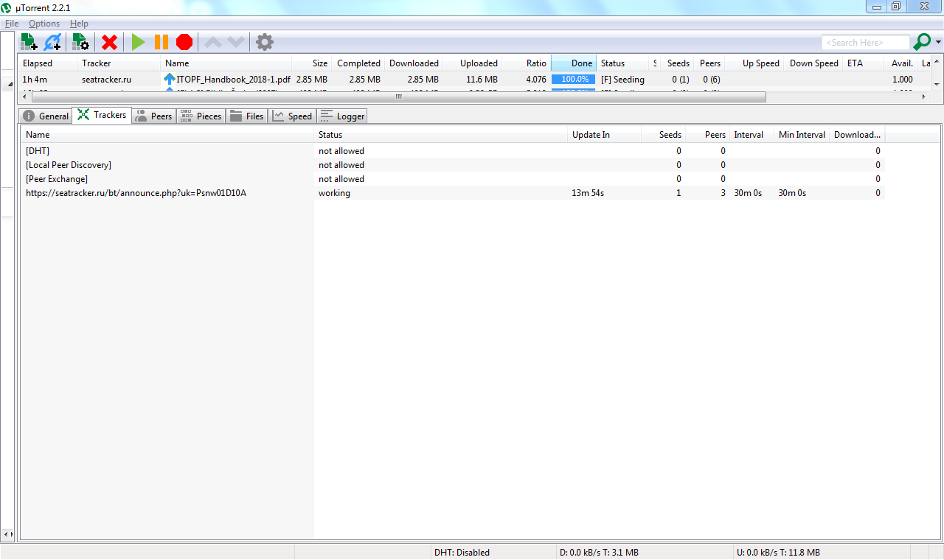This screenshot has width=944, height=560.
Task: Sort torrents by Ratio column header
Action: point(536,63)
